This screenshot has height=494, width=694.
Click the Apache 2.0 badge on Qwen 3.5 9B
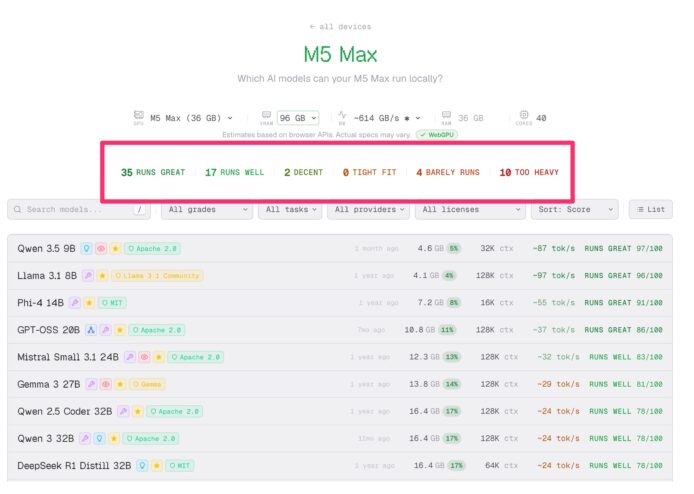152,249
